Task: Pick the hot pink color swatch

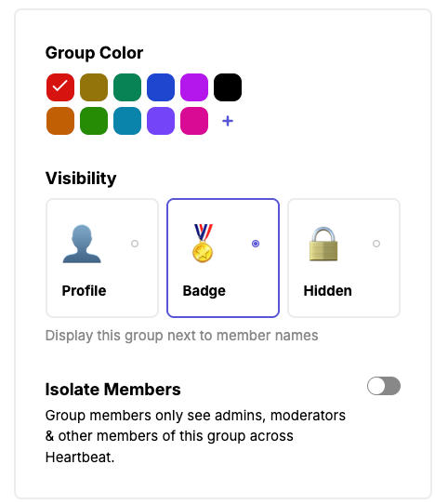Action: 194,121
